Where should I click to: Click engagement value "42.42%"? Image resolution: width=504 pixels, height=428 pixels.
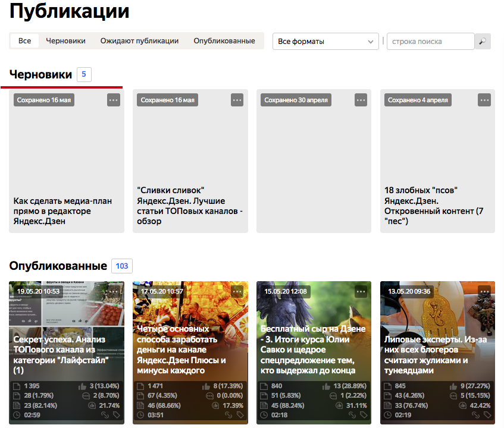(480, 405)
